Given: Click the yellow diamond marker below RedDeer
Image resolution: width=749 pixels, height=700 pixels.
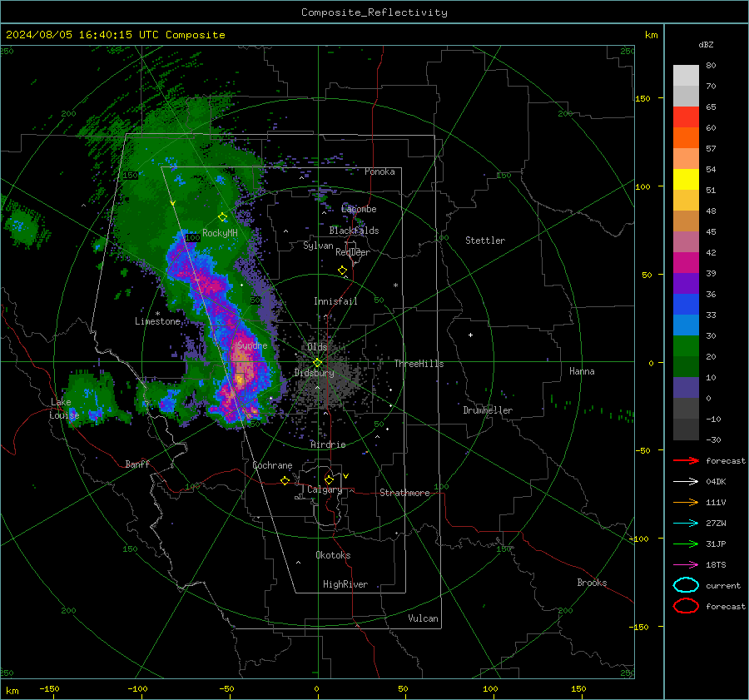Looking at the screenshot, I should pyautogui.click(x=343, y=271).
